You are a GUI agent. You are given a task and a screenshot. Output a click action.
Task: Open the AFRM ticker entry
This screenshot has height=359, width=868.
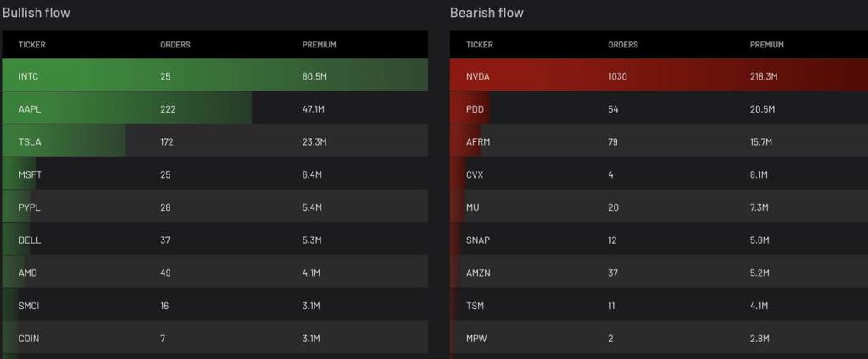pos(478,142)
